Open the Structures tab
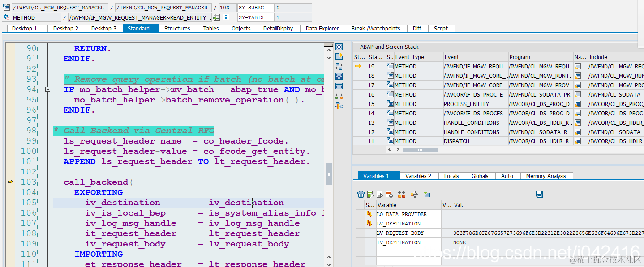Viewport: 644px width, 267px height. pyautogui.click(x=177, y=28)
